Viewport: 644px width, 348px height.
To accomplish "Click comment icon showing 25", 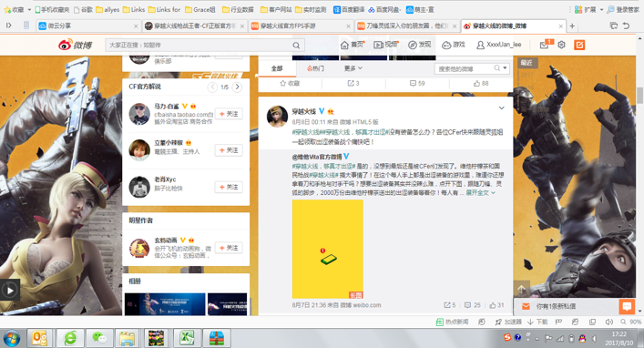I will tap(473, 305).
